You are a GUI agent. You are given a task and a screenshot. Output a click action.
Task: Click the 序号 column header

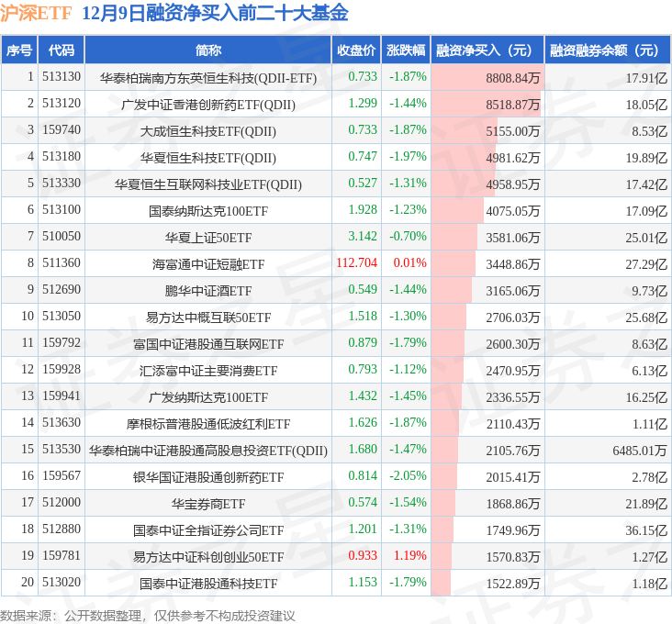coord(19,50)
